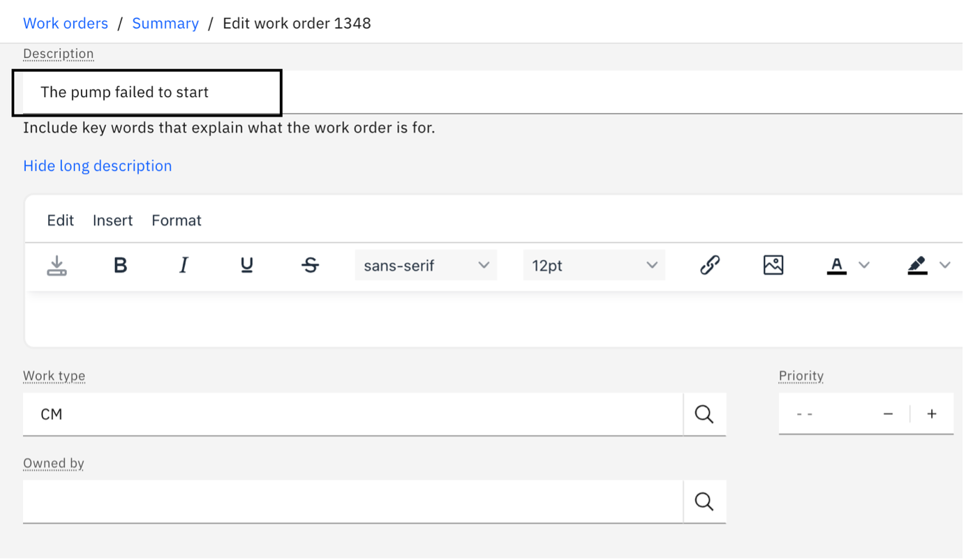Navigate to Work orders breadcrumb link

coord(66,23)
